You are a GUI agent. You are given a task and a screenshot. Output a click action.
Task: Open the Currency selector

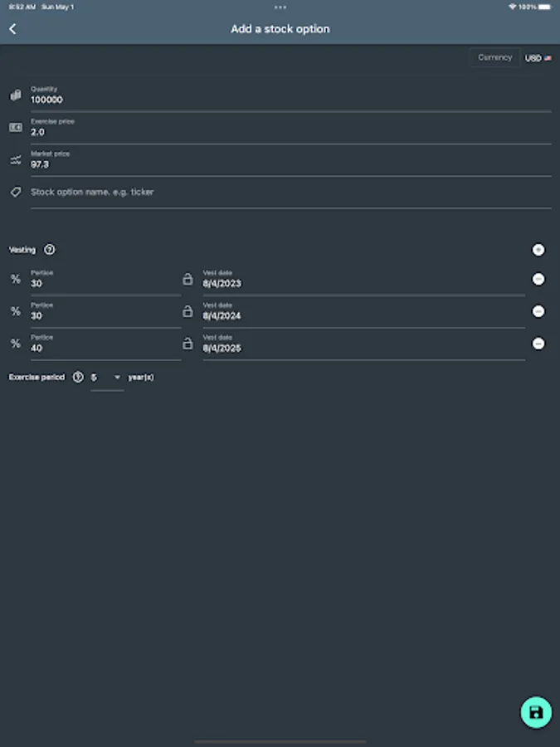(x=494, y=57)
